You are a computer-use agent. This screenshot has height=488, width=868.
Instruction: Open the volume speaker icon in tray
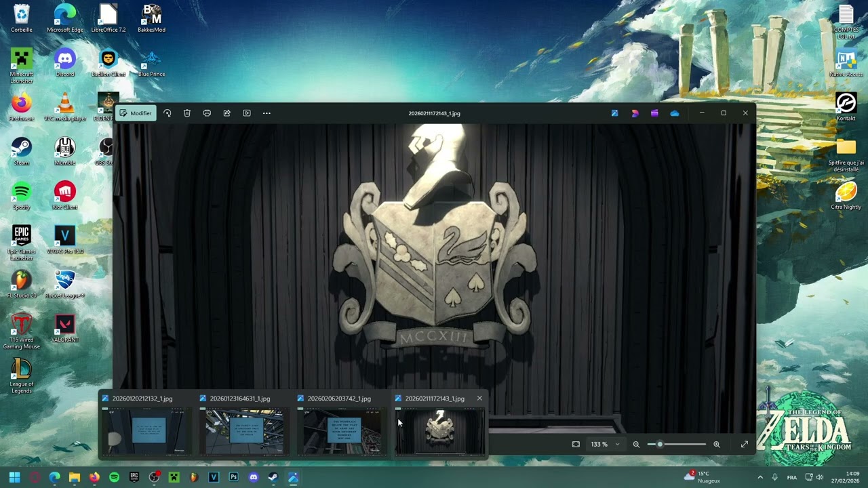coord(820,477)
